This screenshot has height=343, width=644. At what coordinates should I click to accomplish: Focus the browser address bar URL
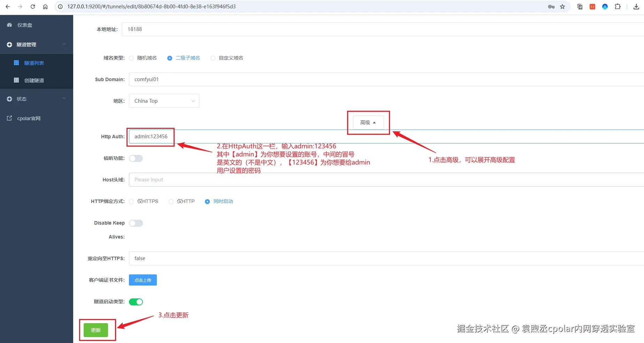coord(152,7)
